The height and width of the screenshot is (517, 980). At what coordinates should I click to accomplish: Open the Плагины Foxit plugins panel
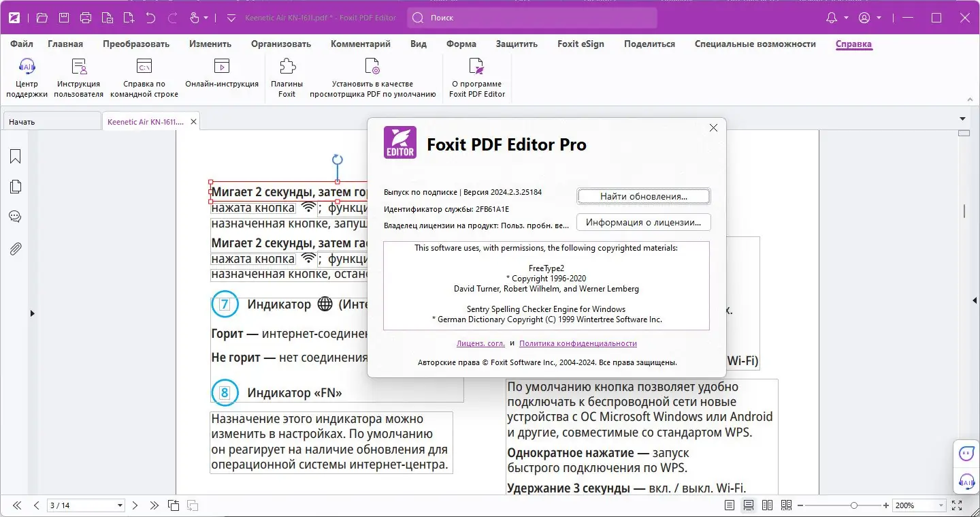click(x=286, y=75)
